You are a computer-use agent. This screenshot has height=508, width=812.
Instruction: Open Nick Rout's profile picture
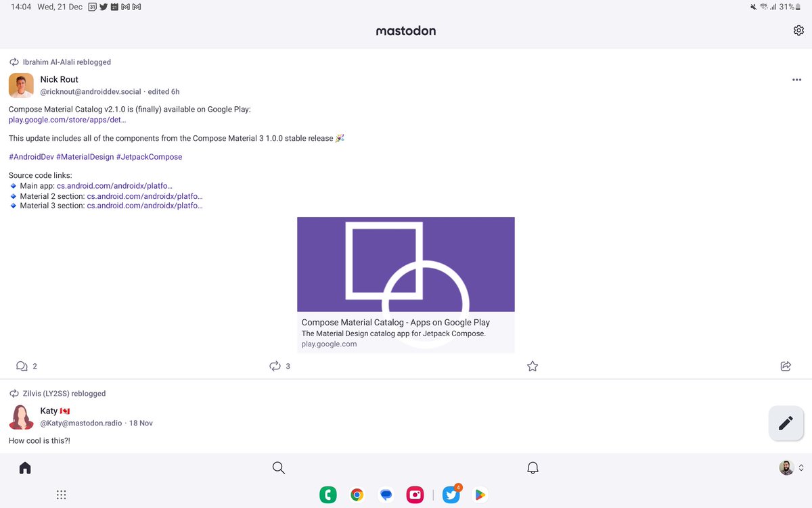21,86
